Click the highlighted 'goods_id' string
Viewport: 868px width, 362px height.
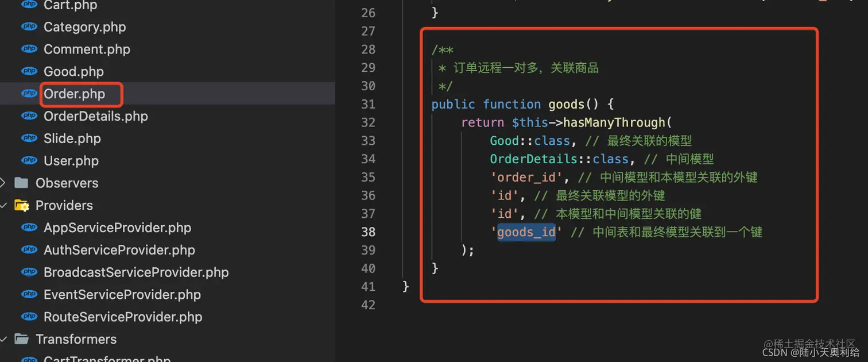(526, 232)
